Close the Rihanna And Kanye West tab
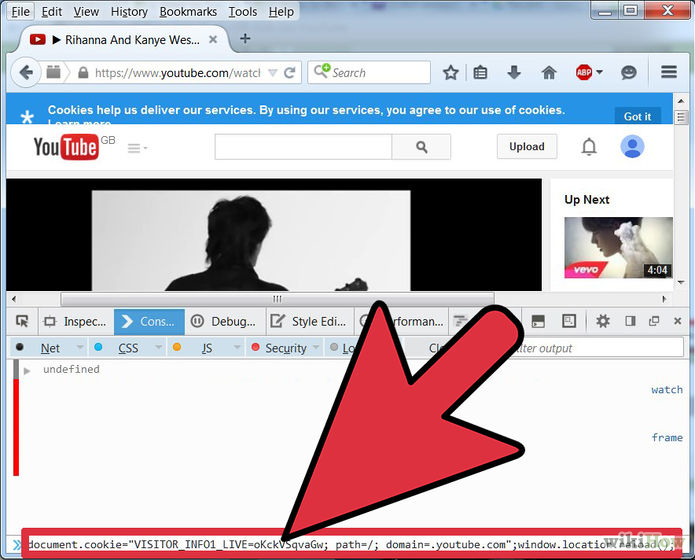This screenshot has width=695, height=560. point(213,39)
